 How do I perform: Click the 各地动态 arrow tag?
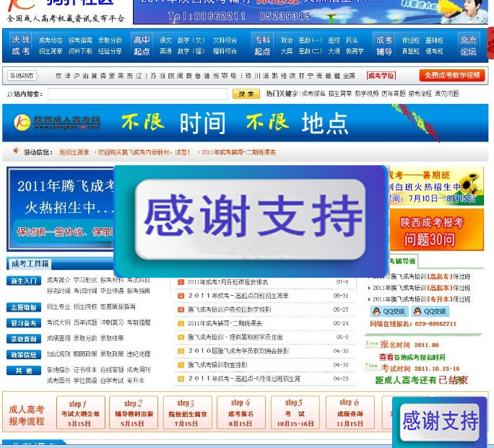click(22, 76)
